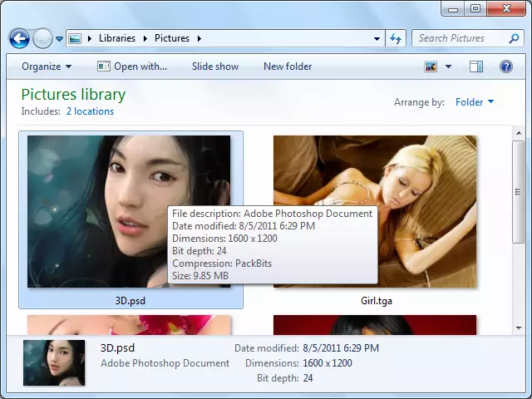Viewport: 532px width, 399px height.
Task: Open the Organize menu
Action: click(x=47, y=66)
